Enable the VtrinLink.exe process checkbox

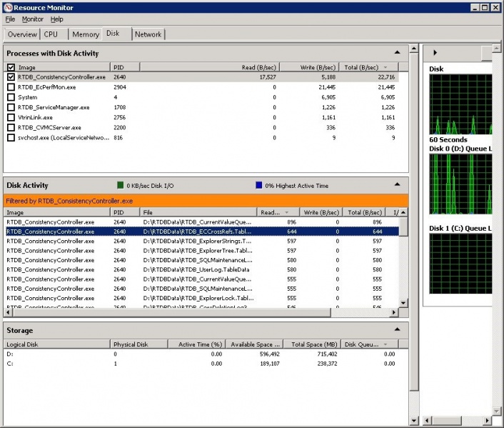pos(11,117)
